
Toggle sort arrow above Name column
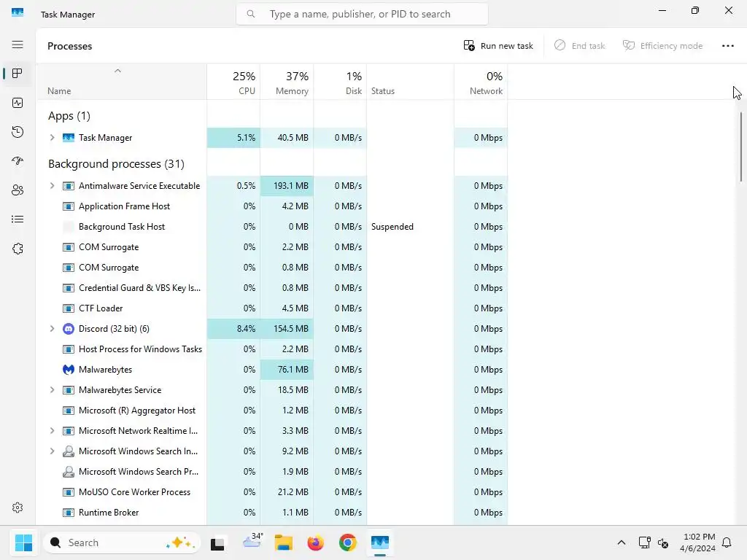click(117, 71)
